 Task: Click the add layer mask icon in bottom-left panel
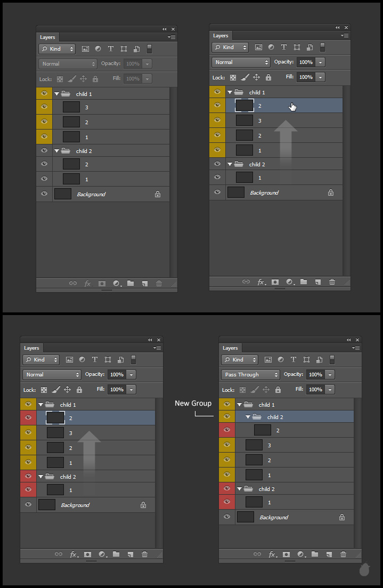tap(87, 554)
